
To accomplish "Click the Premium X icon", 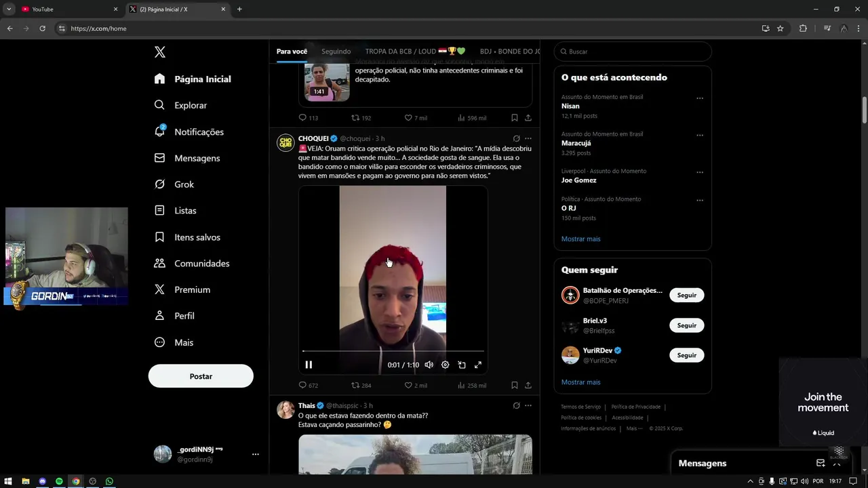I will click(160, 289).
